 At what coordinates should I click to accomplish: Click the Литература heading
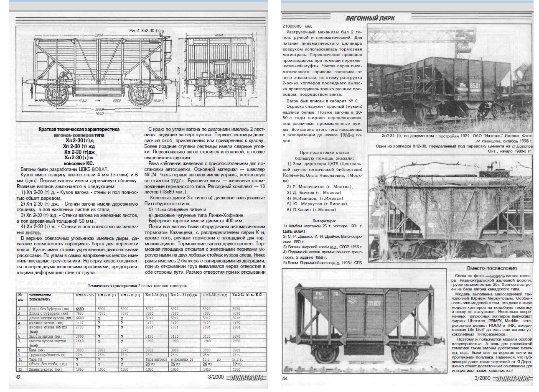coord(324,220)
